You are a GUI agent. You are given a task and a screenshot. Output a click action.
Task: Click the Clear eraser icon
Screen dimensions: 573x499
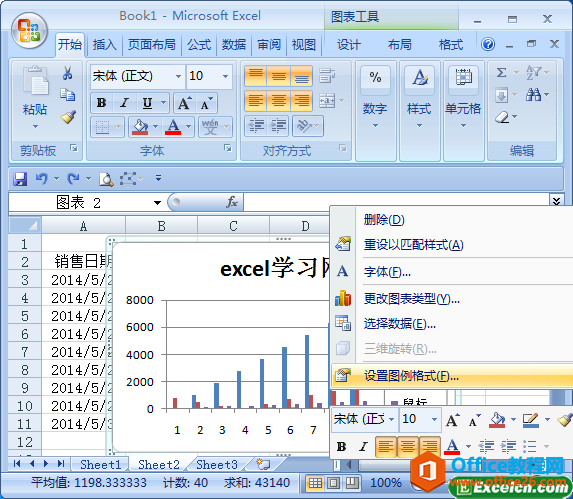point(502,117)
